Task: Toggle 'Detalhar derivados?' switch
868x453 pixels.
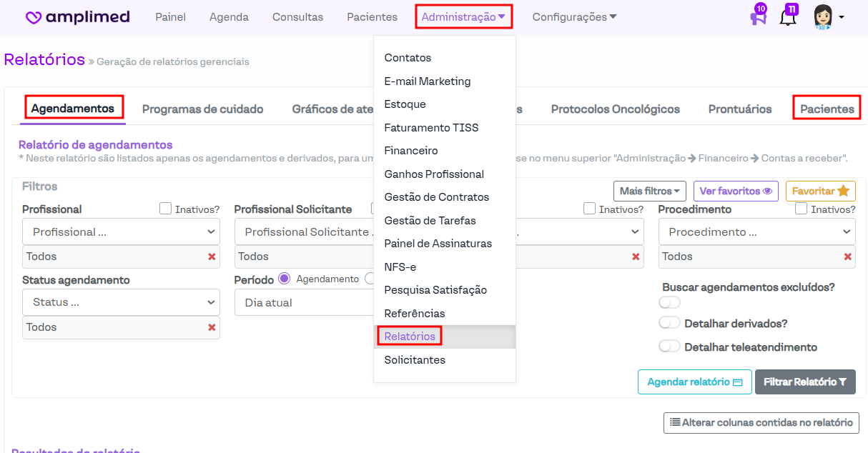Action: [669, 323]
